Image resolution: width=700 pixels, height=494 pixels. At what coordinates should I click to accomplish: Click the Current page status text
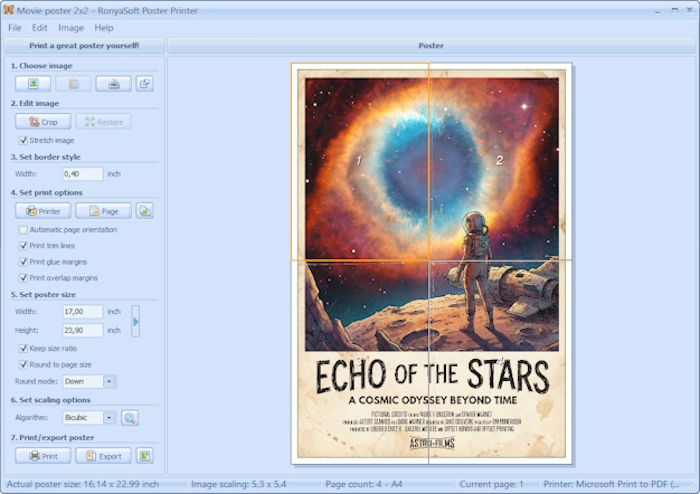[x=491, y=484]
